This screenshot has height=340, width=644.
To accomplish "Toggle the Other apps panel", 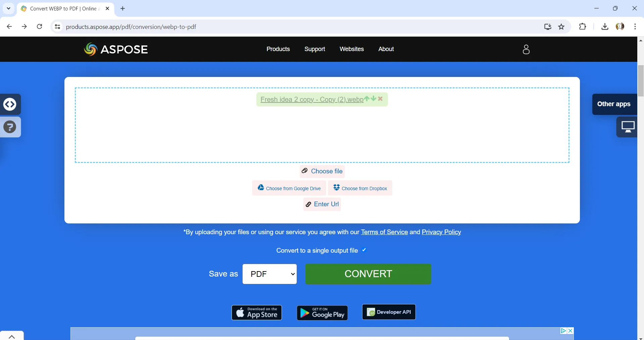I will (614, 104).
